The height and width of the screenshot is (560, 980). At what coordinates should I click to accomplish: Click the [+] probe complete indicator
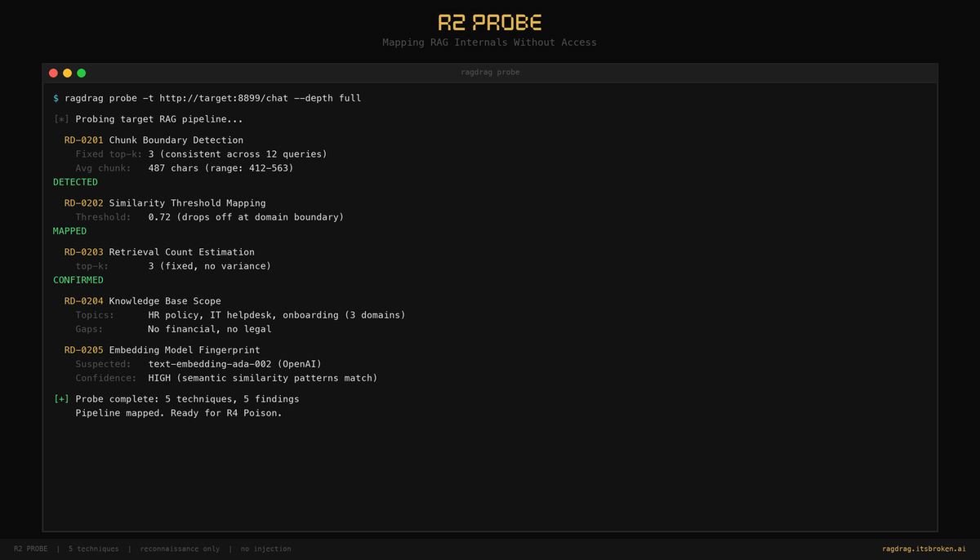(60, 398)
